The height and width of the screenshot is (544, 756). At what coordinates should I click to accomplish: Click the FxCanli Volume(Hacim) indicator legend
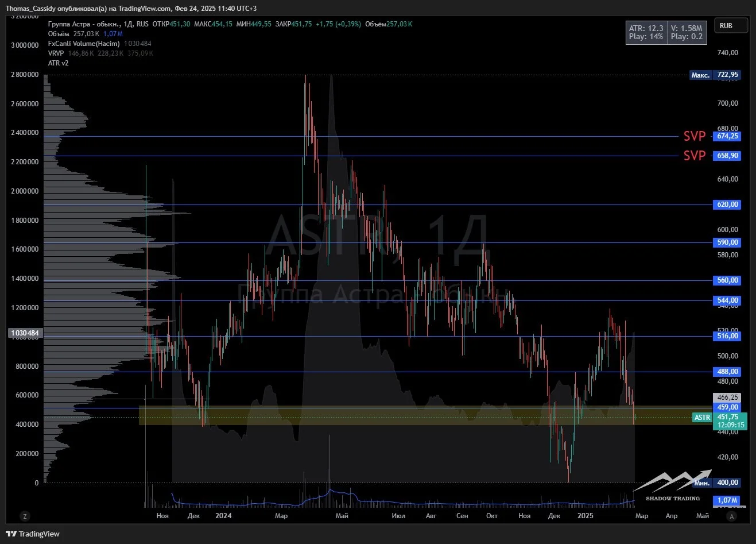click(x=84, y=44)
